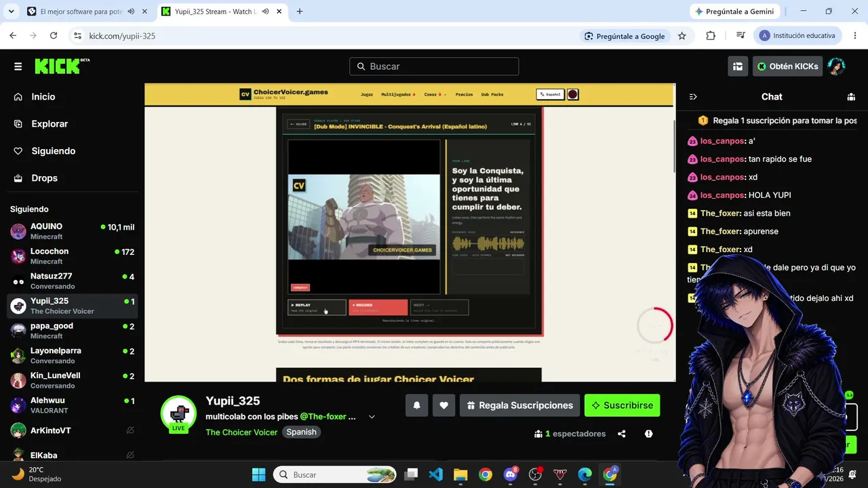Open the browser extensions puzzle icon
This screenshot has width=868, height=488.
[x=711, y=36]
